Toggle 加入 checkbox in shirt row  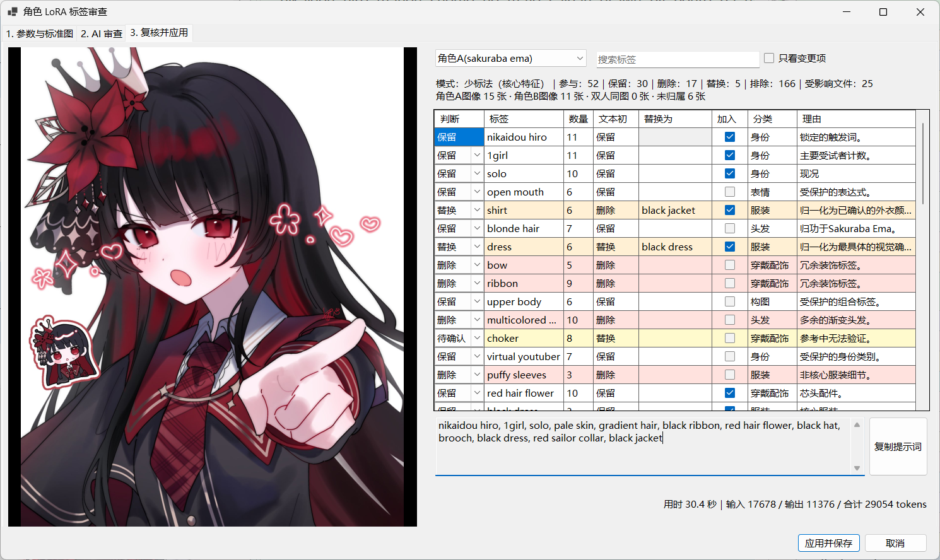pos(730,210)
